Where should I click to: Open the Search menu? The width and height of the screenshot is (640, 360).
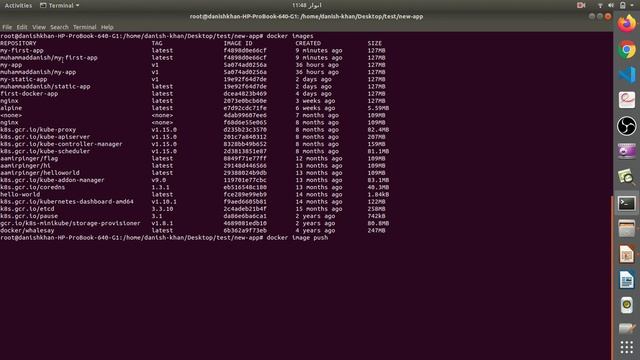pyautogui.click(x=59, y=27)
